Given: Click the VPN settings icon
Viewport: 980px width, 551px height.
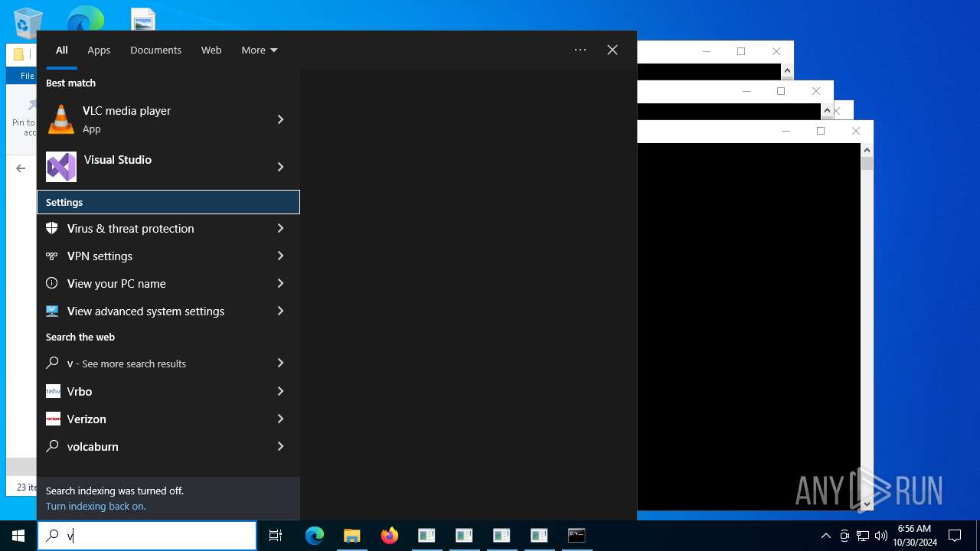Looking at the screenshot, I should 52,256.
